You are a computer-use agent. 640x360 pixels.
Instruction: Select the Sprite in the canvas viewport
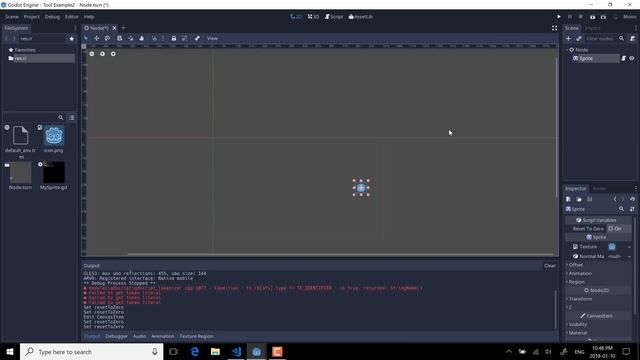coord(361,188)
